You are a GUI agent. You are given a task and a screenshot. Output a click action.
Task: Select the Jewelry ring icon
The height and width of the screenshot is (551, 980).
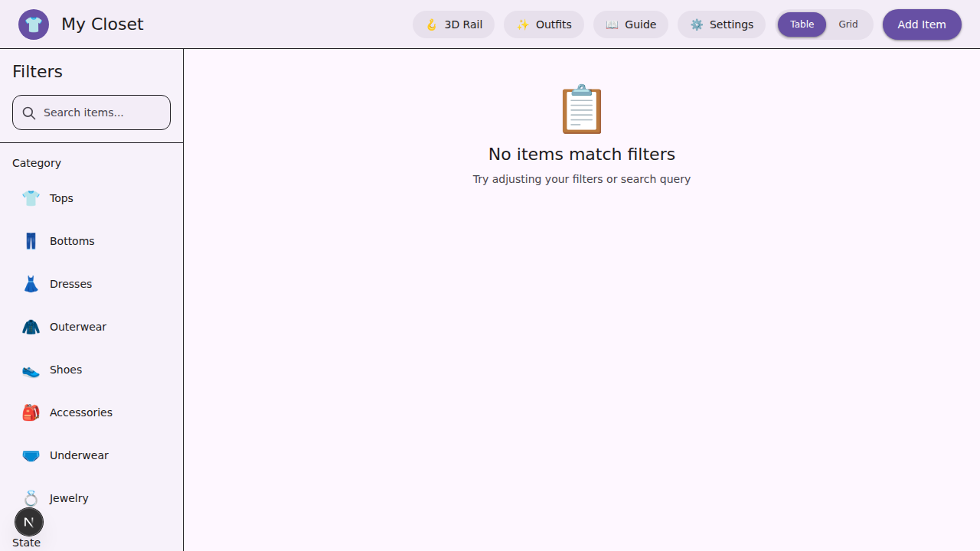[30, 497]
